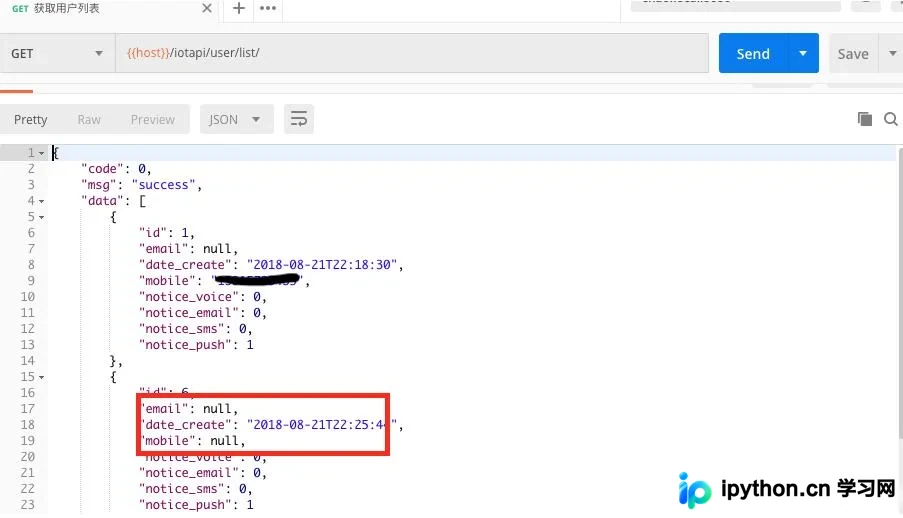Switch to Pretty response view

point(31,119)
